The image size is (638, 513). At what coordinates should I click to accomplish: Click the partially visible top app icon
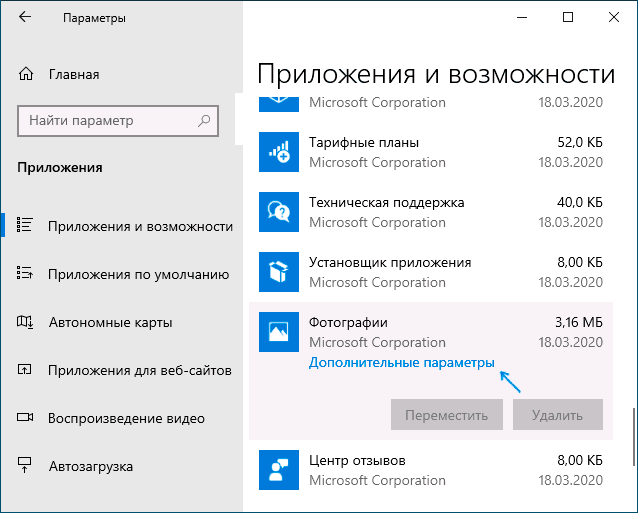(x=279, y=104)
